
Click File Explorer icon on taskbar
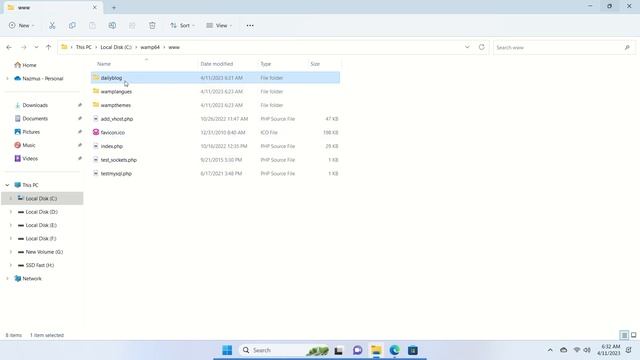[x=376, y=350]
